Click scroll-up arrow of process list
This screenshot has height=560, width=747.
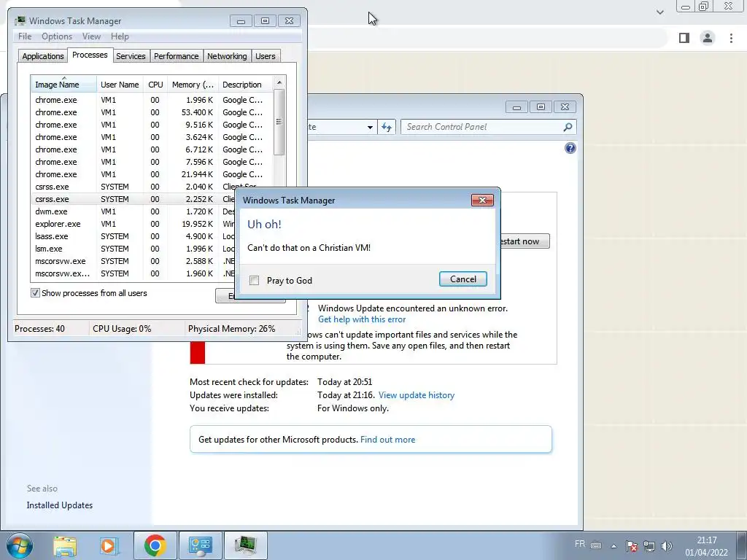[279, 82]
